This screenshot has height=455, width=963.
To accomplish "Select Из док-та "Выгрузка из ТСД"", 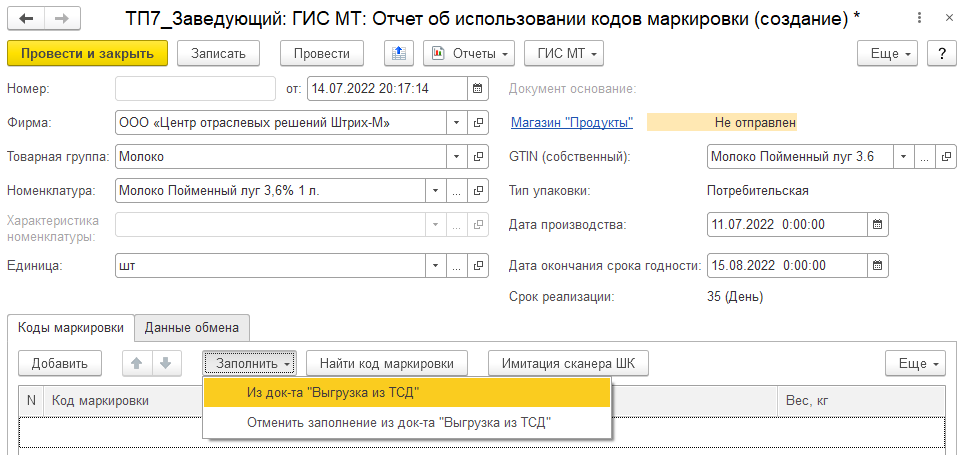I will 407,392.
